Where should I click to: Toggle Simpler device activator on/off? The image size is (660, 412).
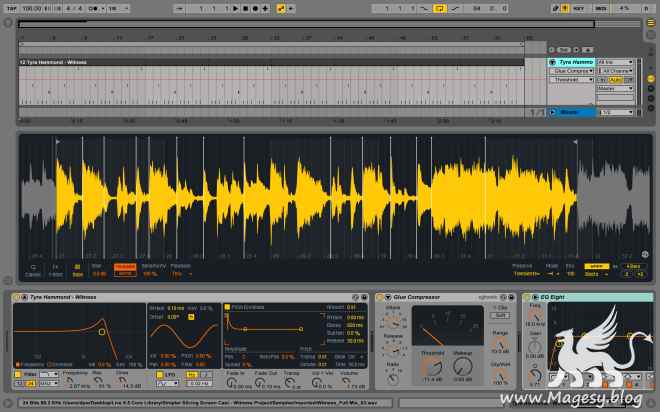click(x=16, y=297)
